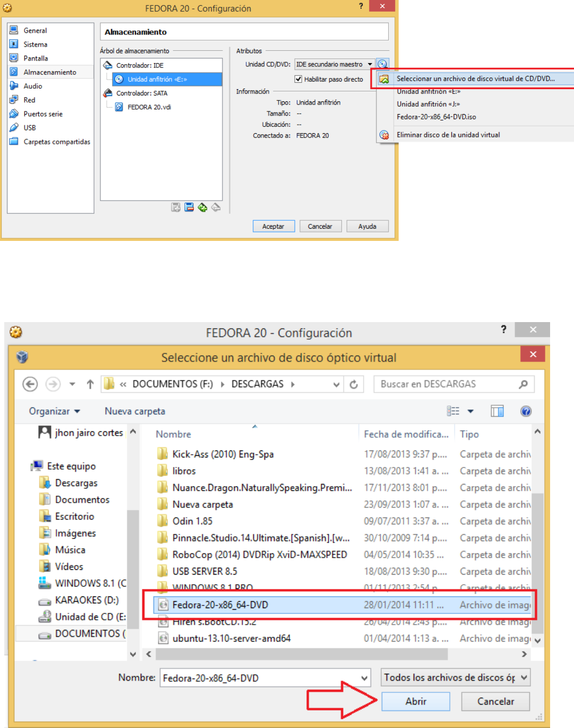Click inside the Buscar en DESCARGAS search field
The height and width of the screenshot is (728, 574).
[x=446, y=384]
